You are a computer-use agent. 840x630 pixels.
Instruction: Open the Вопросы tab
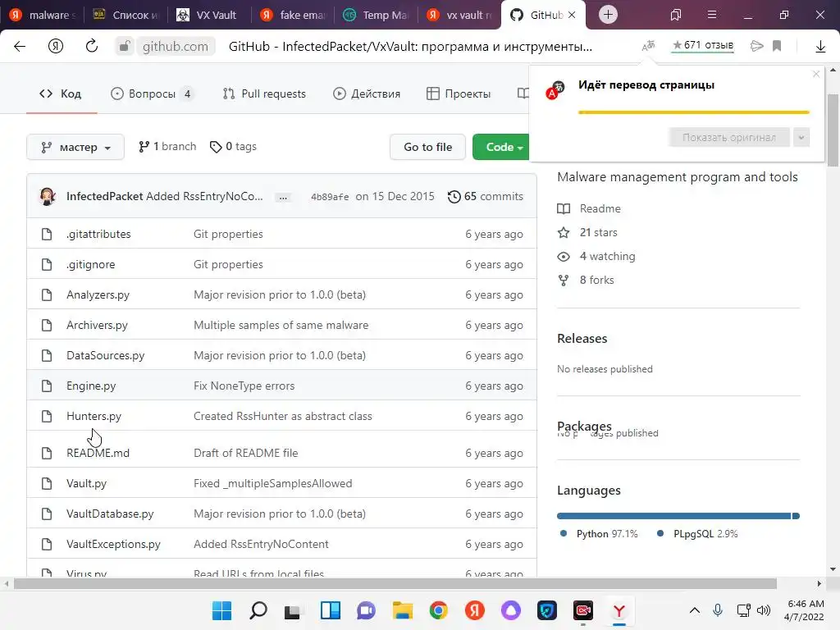(152, 94)
